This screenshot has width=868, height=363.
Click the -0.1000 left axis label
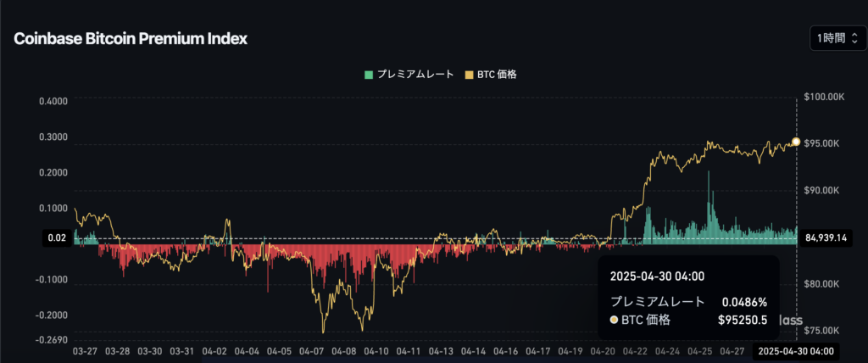(52, 280)
